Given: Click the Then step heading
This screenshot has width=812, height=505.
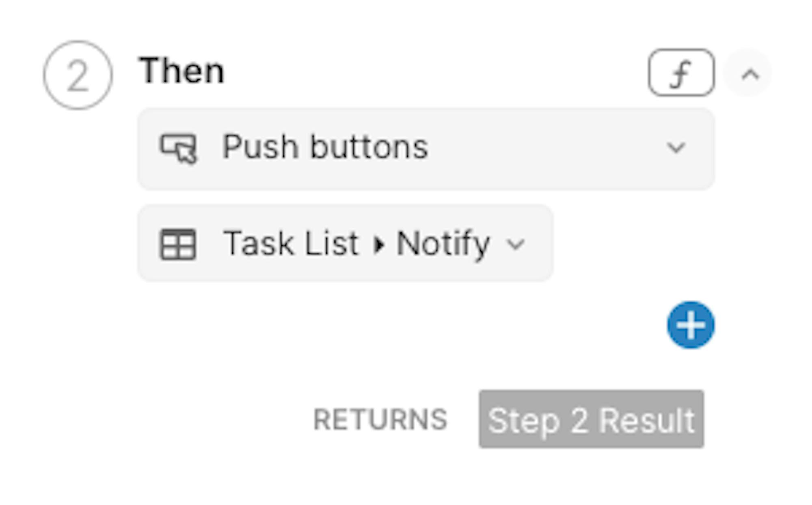Looking at the screenshot, I should (x=181, y=71).
